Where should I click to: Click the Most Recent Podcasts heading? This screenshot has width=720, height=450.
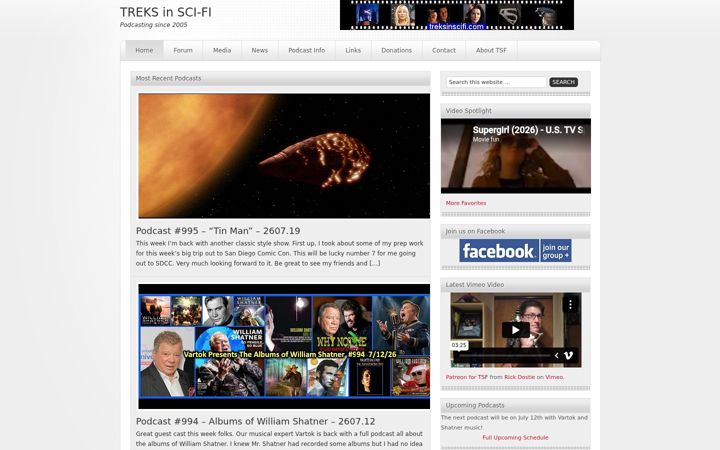(168, 79)
